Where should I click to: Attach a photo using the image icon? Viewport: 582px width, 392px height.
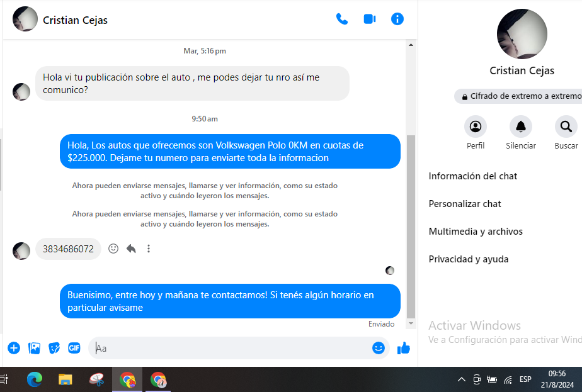pos(34,348)
